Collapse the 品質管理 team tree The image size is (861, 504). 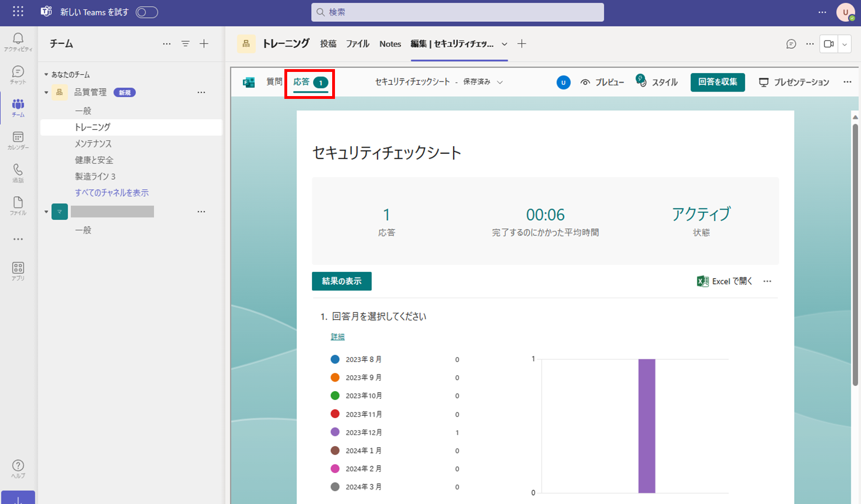46,93
